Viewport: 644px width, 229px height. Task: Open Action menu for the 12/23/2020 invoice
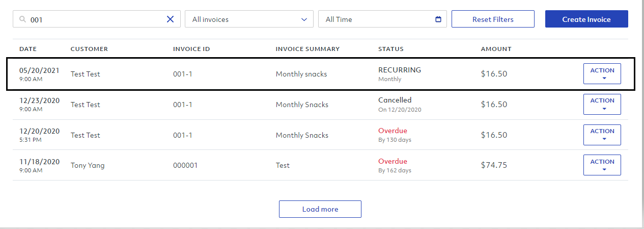pyautogui.click(x=602, y=104)
